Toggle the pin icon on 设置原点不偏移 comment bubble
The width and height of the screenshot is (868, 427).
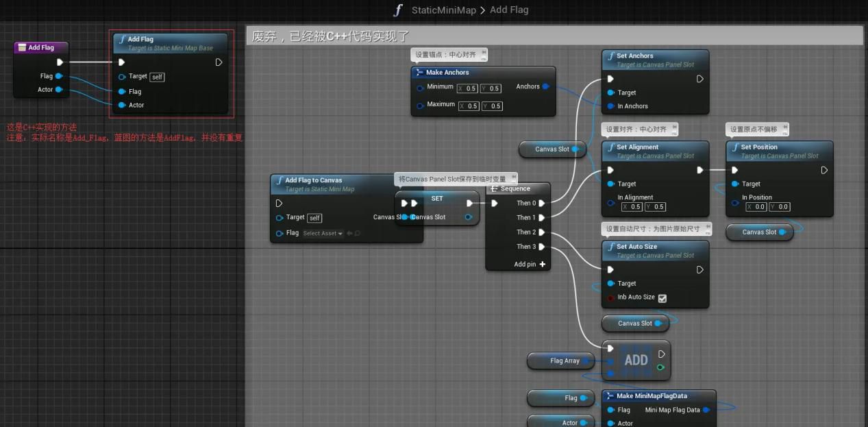pyautogui.click(x=785, y=127)
